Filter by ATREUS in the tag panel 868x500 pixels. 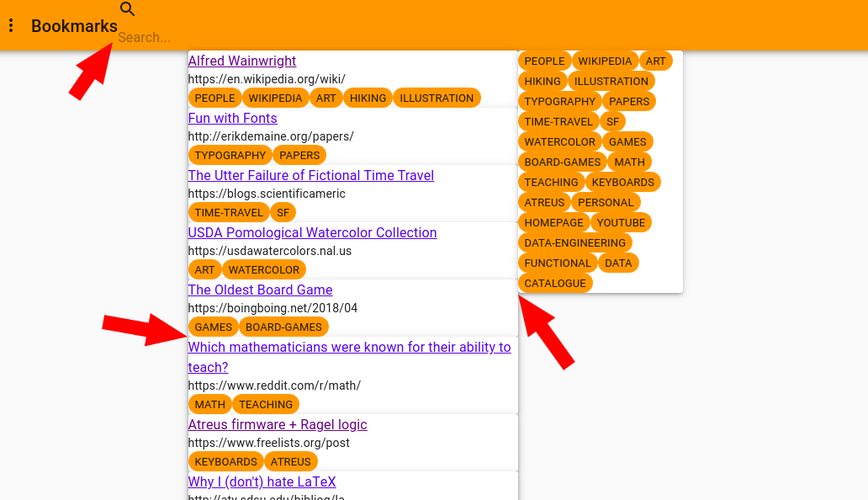545,203
